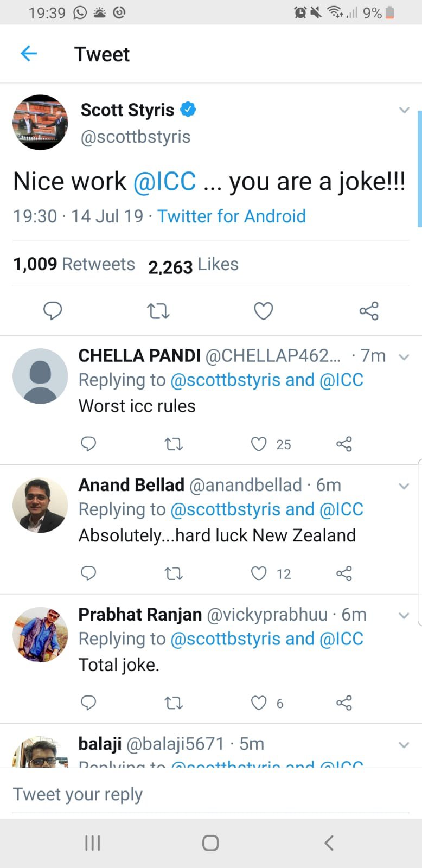Viewport: 422px width, 868px height.
Task: Retweet CHELLA PANDI's reply
Action: (174, 444)
